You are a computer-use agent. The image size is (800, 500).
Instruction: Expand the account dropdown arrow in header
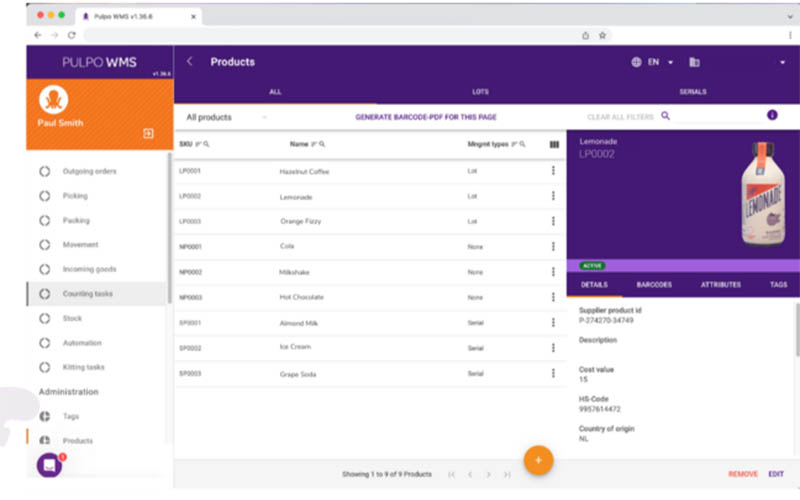point(782,62)
